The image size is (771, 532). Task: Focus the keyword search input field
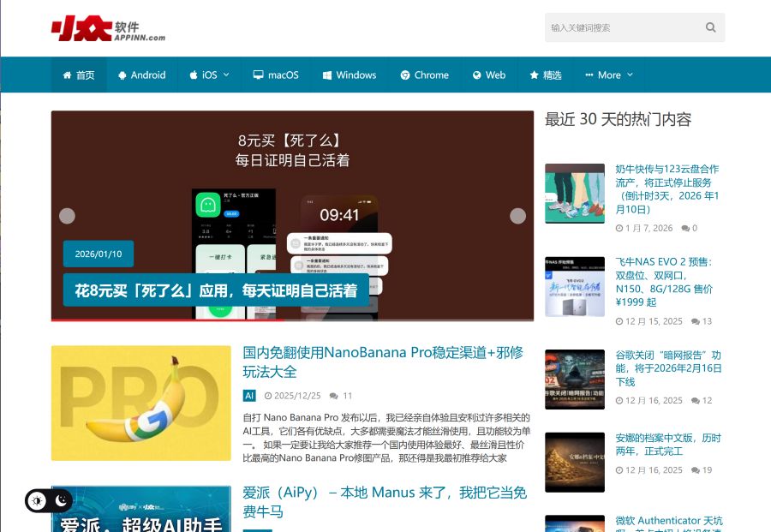tap(634, 27)
